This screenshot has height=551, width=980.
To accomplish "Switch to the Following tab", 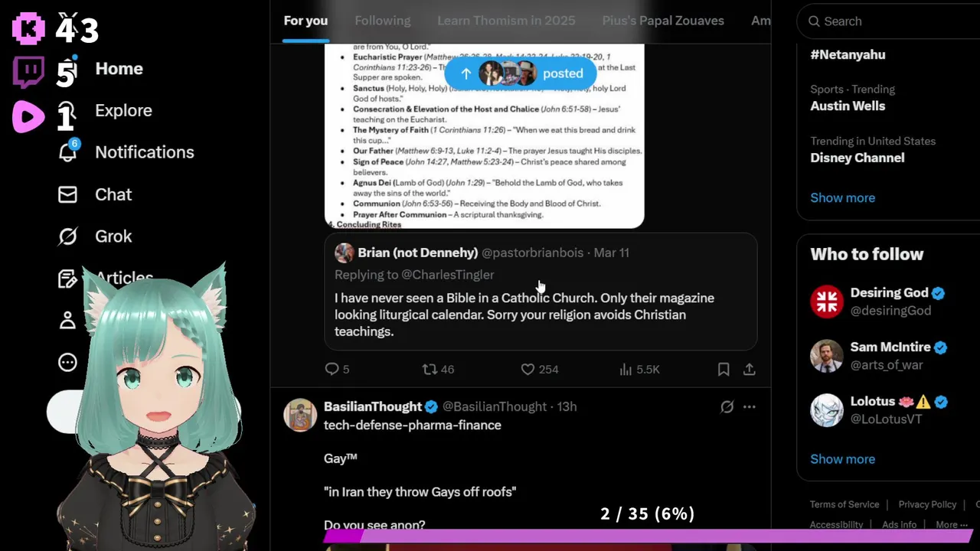I will 383,21.
